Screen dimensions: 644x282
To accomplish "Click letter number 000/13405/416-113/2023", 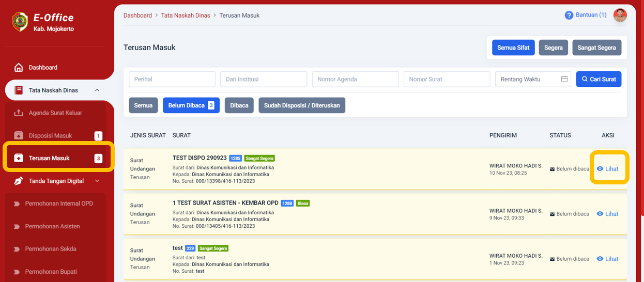I will click(x=225, y=226).
